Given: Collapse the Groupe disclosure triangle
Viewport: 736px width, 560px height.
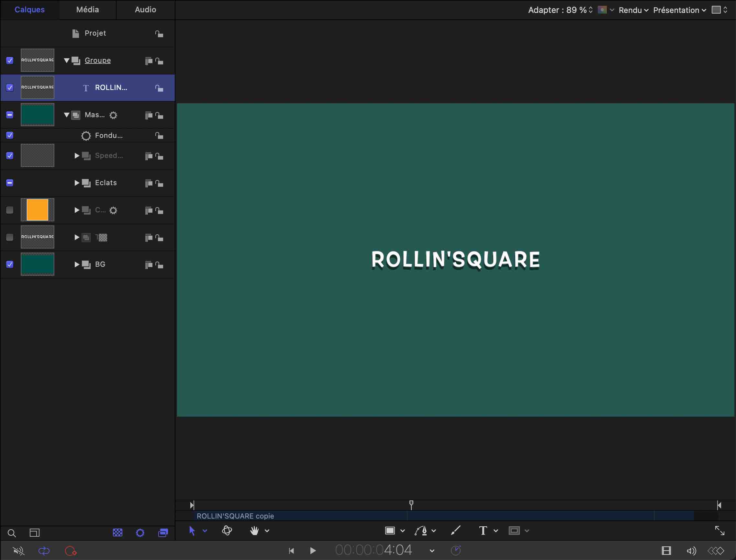Looking at the screenshot, I should 66,61.
